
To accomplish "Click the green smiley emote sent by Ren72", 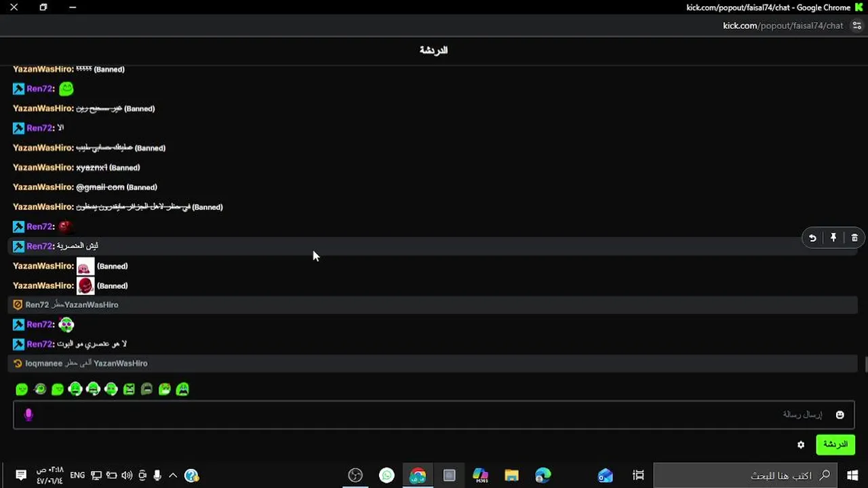I will coord(66,89).
